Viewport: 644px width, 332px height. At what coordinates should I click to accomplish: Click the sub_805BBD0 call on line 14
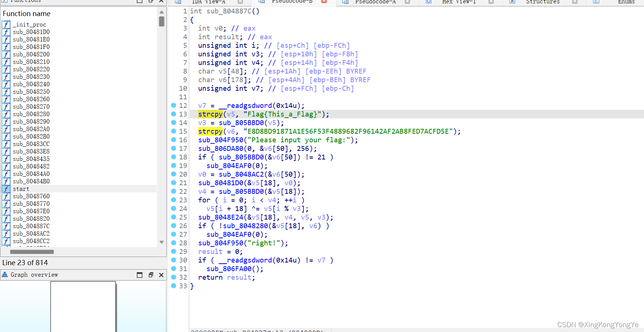coord(241,123)
